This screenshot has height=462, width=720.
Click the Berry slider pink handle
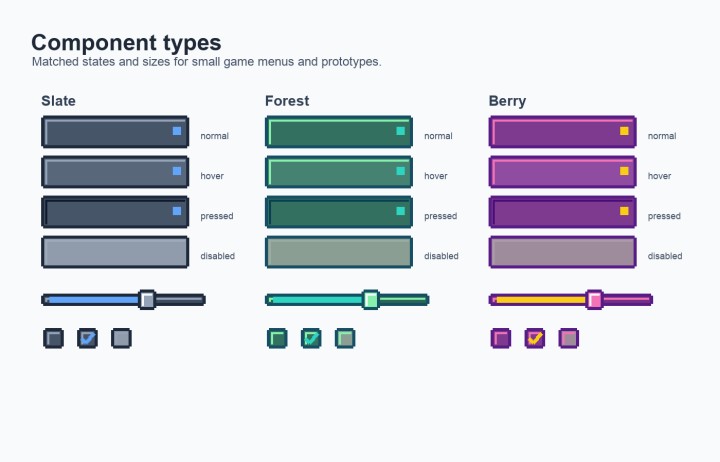click(594, 300)
